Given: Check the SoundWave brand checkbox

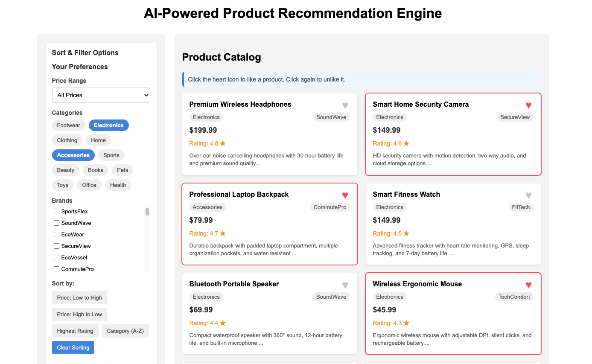Looking at the screenshot, I should [57, 223].
